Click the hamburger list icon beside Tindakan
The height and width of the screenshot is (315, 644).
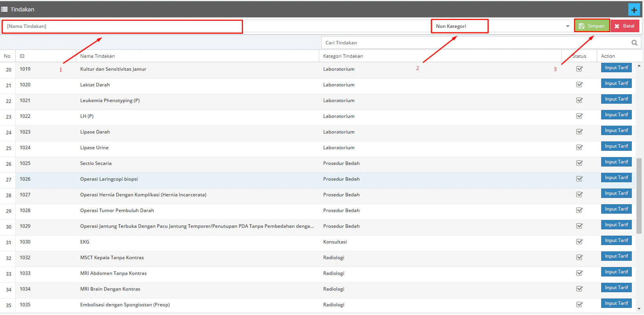(5, 9)
